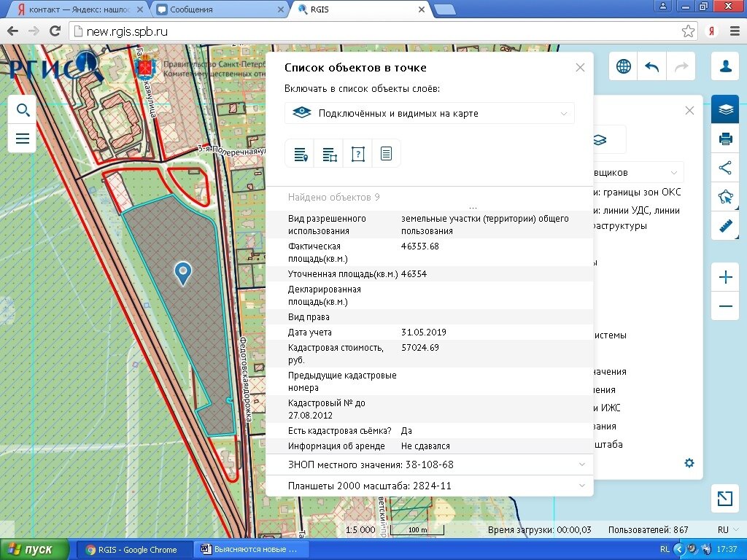Click the date '31.05.2019'
Image resolution: width=747 pixels, height=560 pixels.
click(x=424, y=332)
